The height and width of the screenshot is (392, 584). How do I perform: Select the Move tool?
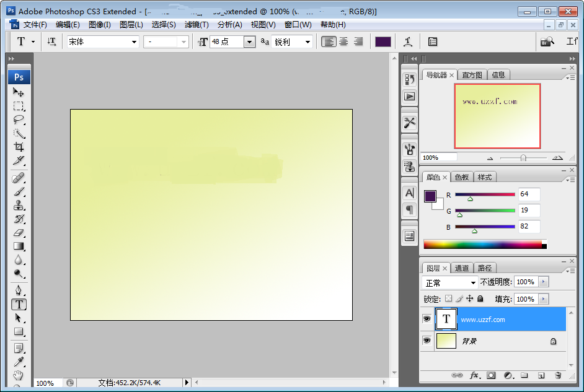pyautogui.click(x=19, y=92)
